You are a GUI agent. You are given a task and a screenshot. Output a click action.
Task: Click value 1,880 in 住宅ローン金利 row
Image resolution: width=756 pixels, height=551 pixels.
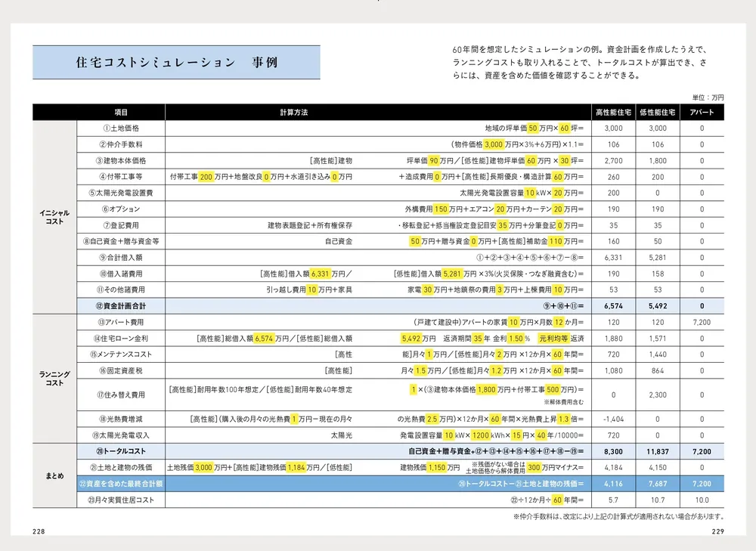pos(613,339)
